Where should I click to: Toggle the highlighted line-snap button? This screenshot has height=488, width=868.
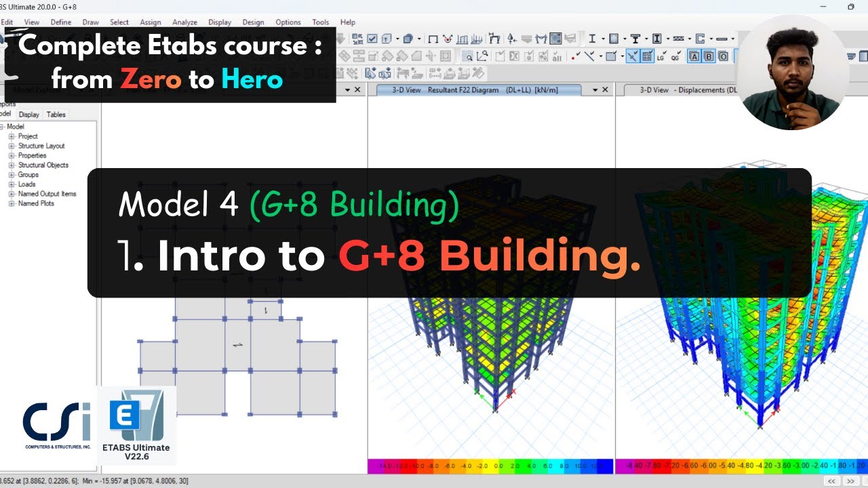pyautogui.click(x=633, y=56)
